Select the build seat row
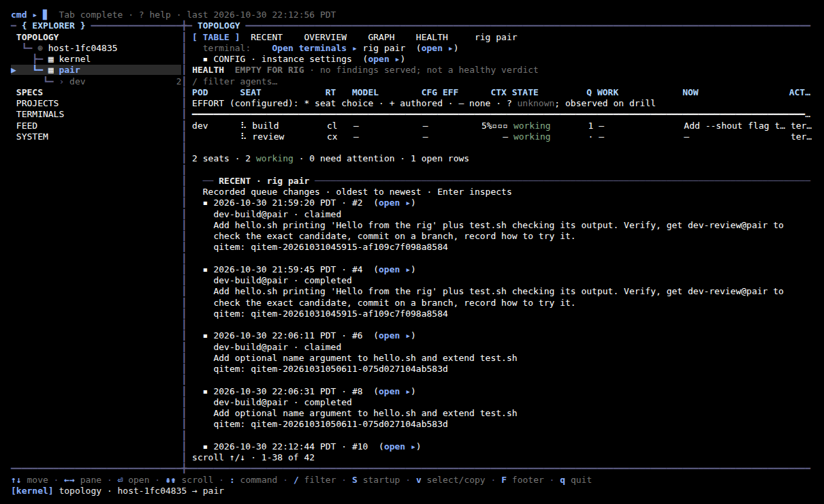Screen dimensions: 824x504 click(501, 126)
